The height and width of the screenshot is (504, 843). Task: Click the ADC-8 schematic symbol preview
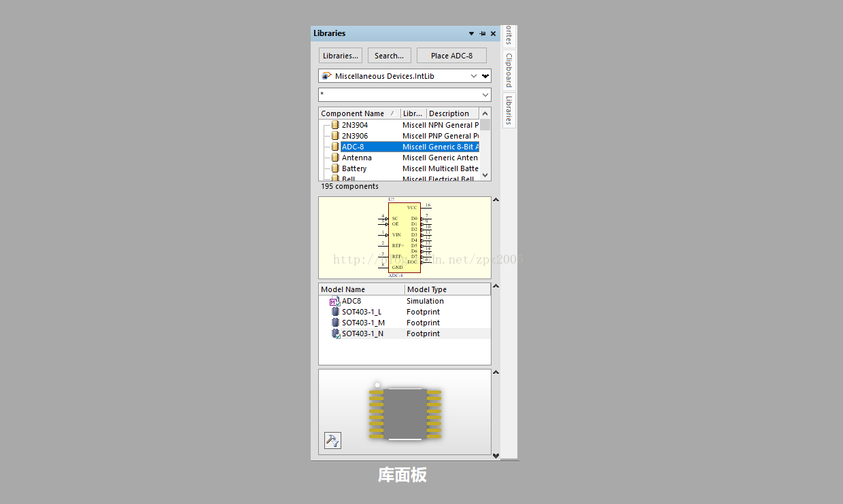click(x=405, y=238)
